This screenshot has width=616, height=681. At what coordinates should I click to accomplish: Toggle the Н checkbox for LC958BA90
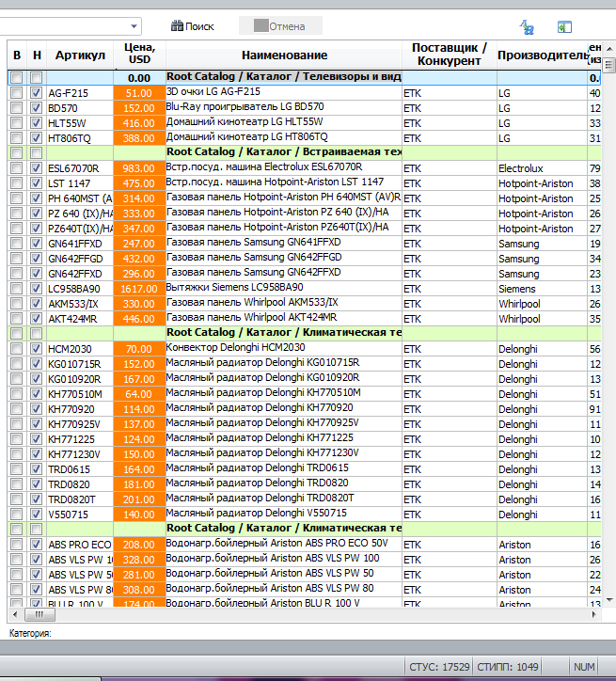click(36, 289)
